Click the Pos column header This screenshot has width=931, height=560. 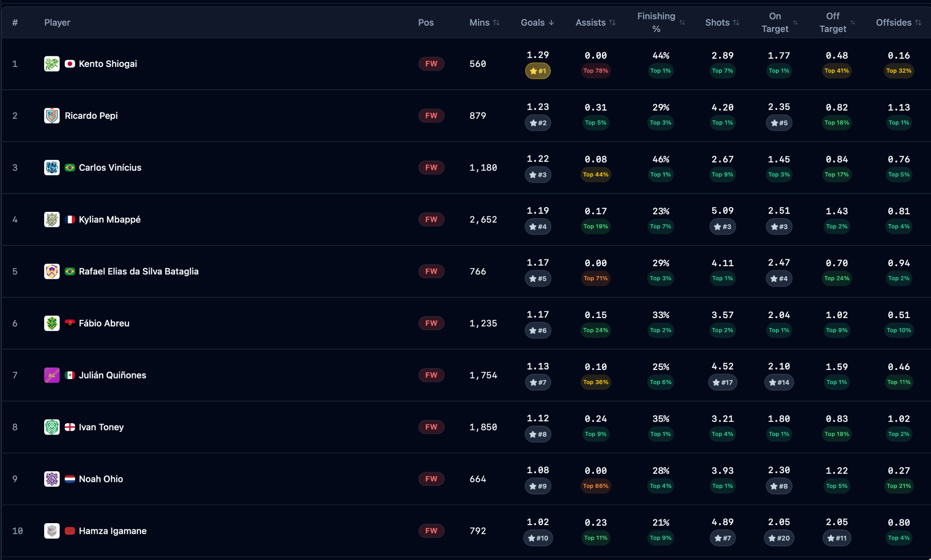[426, 22]
